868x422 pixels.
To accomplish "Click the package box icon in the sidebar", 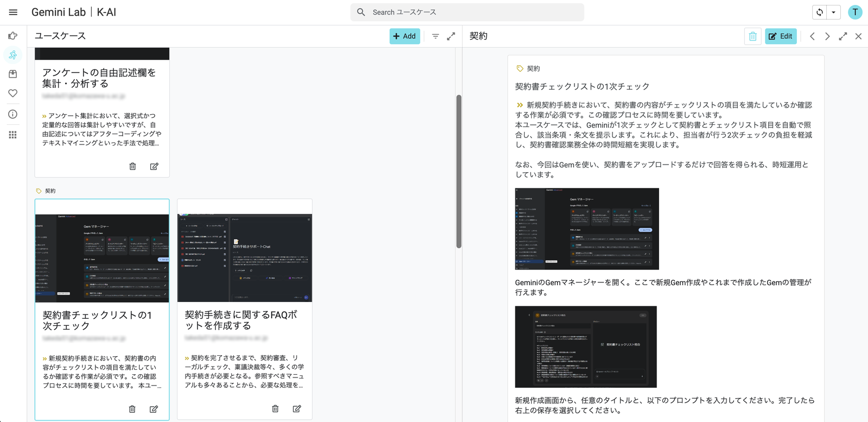I will (13, 74).
